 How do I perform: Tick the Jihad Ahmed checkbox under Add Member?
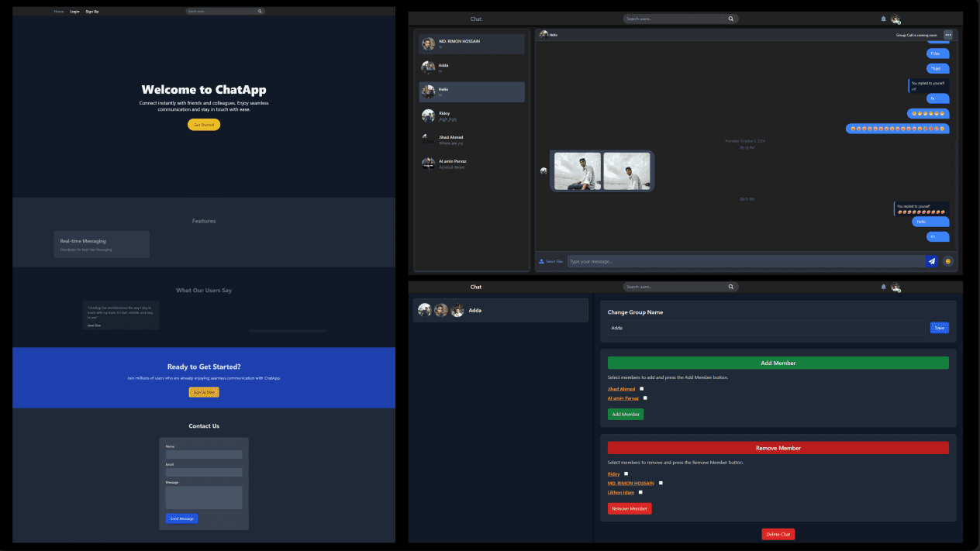coord(641,389)
